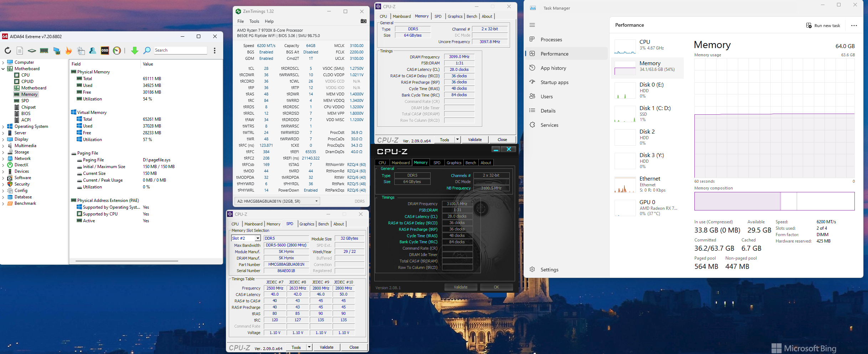Select Ethernet in Task Manager performance list

[x=648, y=184]
